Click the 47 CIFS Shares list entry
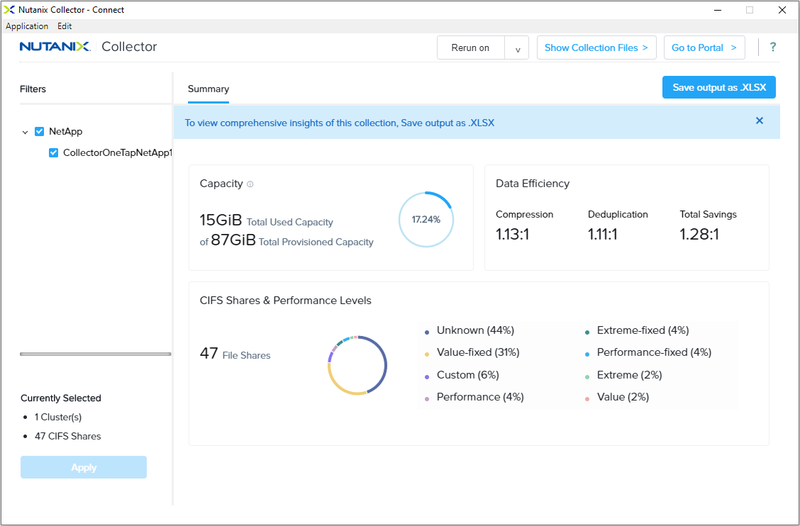Image resolution: width=800 pixels, height=526 pixels. pyautogui.click(x=68, y=436)
